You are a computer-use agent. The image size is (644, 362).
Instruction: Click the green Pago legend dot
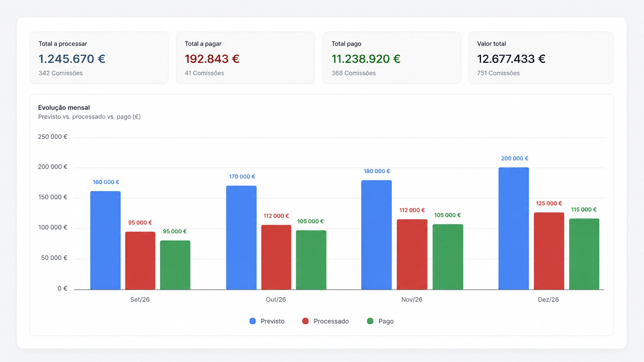pos(370,321)
